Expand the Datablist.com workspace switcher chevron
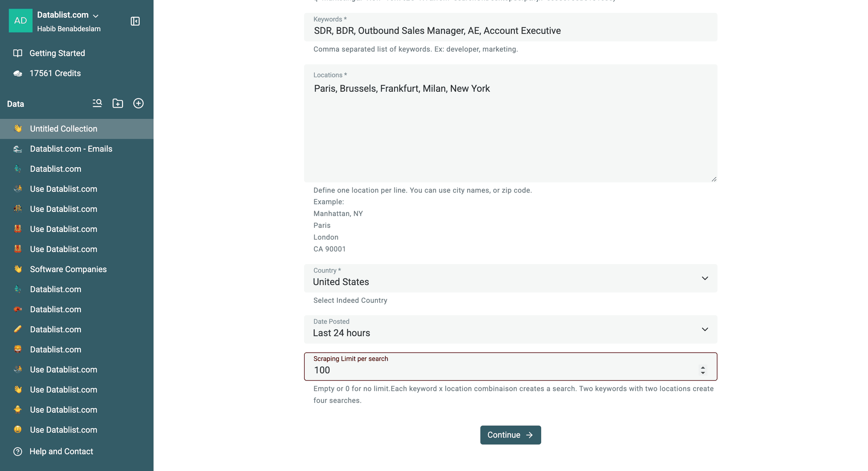 (x=95, y=15)
